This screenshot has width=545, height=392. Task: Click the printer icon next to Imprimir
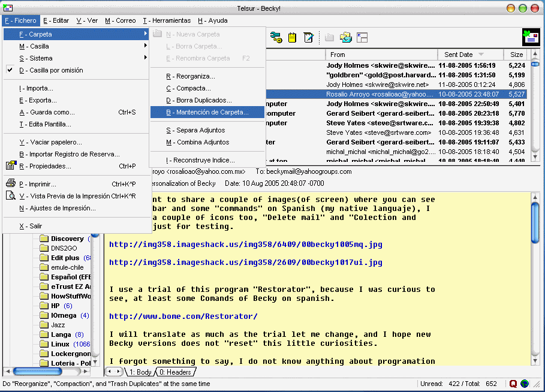pos(11,183)
